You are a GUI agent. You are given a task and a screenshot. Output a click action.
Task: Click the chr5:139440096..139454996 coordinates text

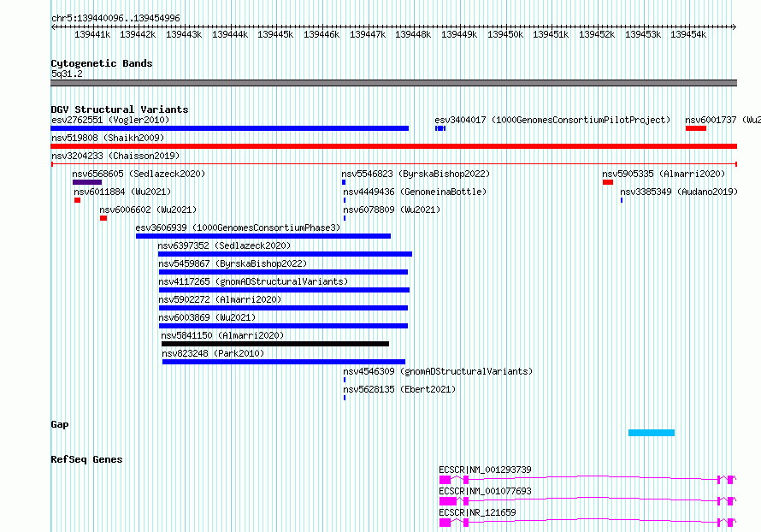tap(115, 19)
